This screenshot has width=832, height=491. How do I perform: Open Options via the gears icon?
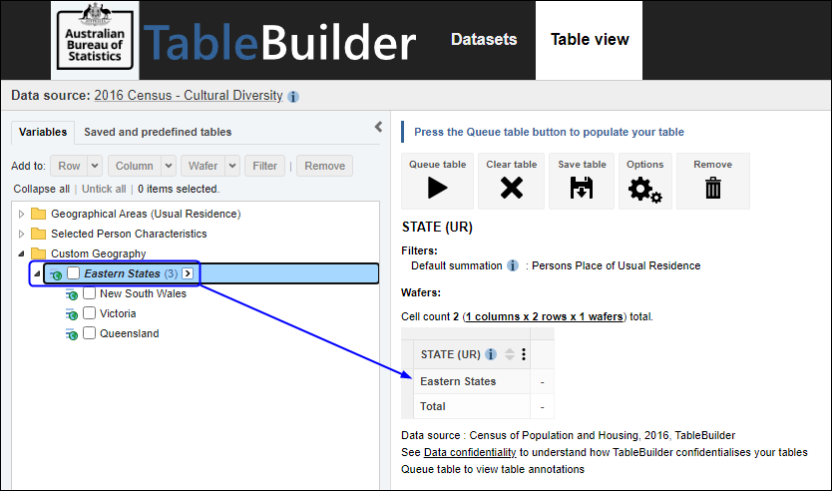645,189
